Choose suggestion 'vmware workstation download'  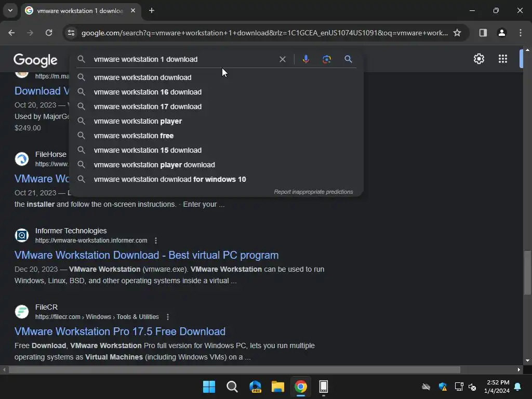(217, 77)
